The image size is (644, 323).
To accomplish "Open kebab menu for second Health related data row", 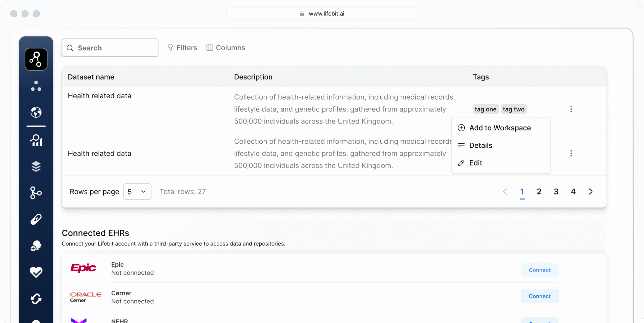I will (571, 153).
